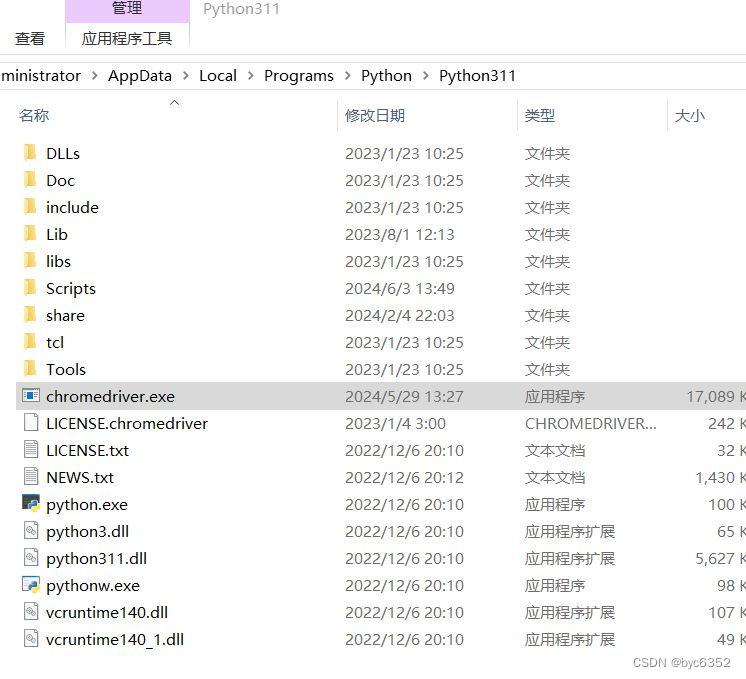Open the 应用程序工具 ribbon tab
This screenshot has height=679, width=746.
(x=127, y=39)
